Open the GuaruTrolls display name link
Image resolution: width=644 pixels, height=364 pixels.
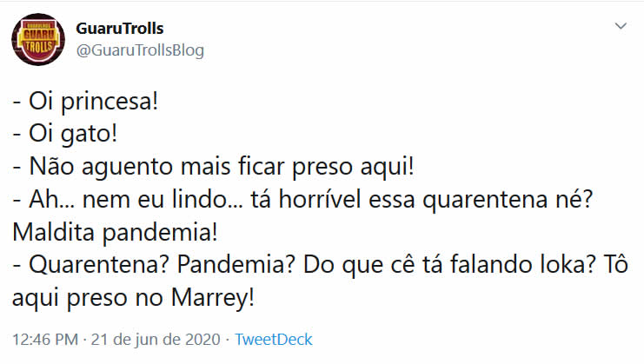[x=120, y=29]
